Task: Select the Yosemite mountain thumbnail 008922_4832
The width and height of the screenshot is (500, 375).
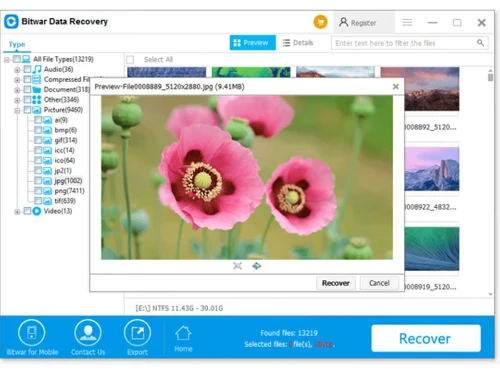Action: (432, 169)
